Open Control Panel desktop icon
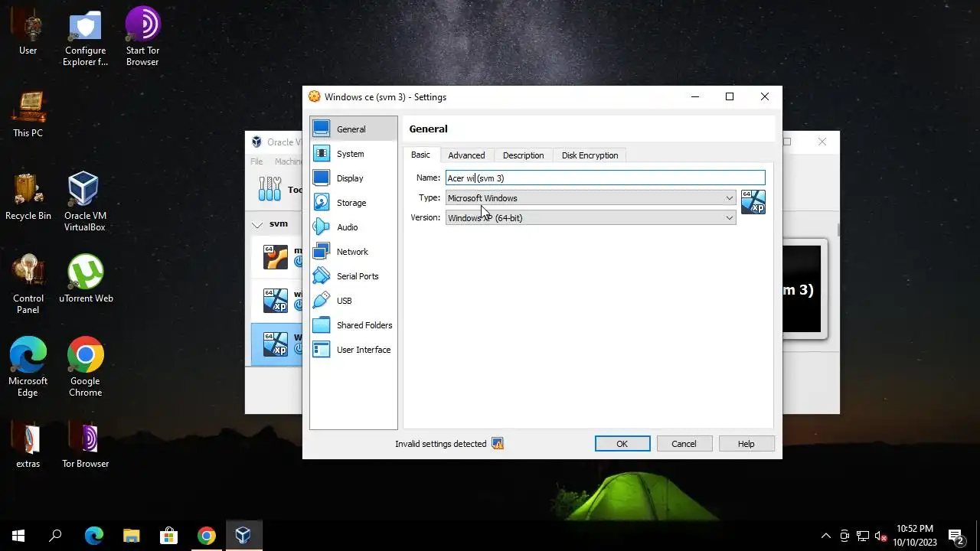This screenshot has height=551, width=980. tap(28, 285)
